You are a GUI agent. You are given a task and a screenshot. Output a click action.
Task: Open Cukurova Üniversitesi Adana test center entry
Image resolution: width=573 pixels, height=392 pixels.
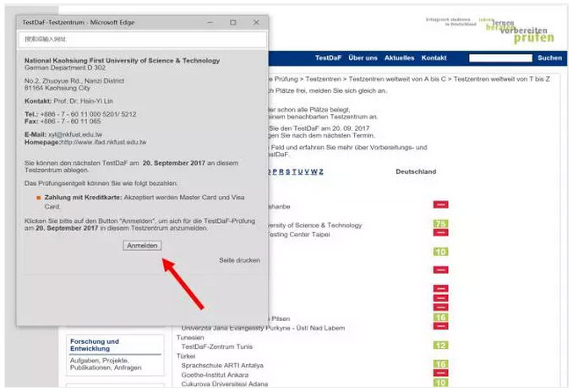[224, 384]
